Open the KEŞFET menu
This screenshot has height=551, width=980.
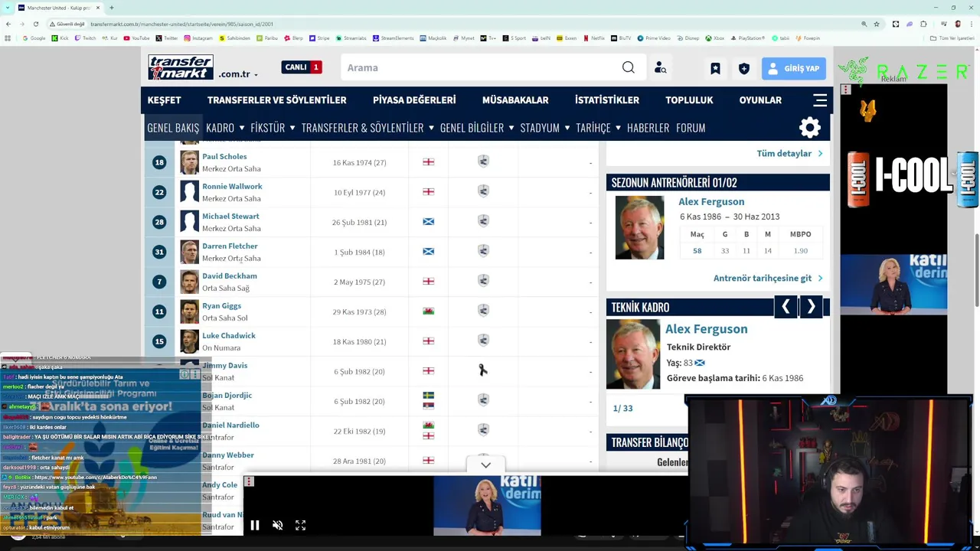coord(164,100)
